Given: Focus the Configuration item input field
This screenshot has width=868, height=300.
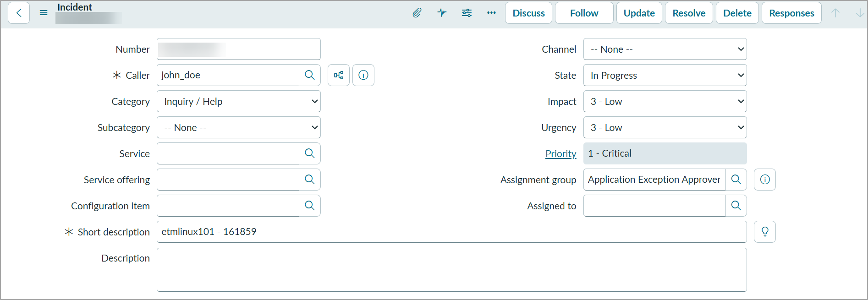Looking at the screenshot, I should pyautogui.click(x=228, y=206).
